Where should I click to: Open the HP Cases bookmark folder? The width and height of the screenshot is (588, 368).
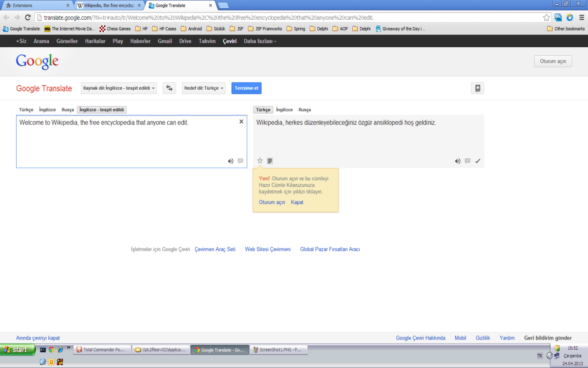tap(164, 29)
